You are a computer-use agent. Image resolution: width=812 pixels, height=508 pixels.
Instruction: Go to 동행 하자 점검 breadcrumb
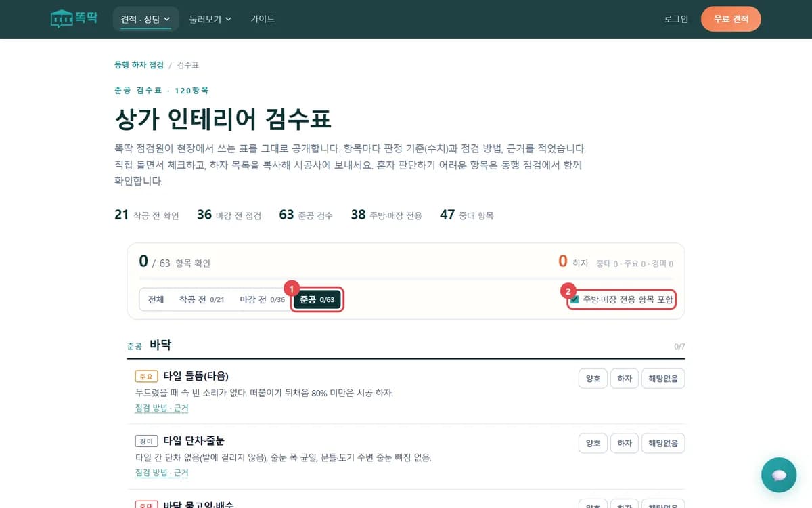click(x=139, y=65)
